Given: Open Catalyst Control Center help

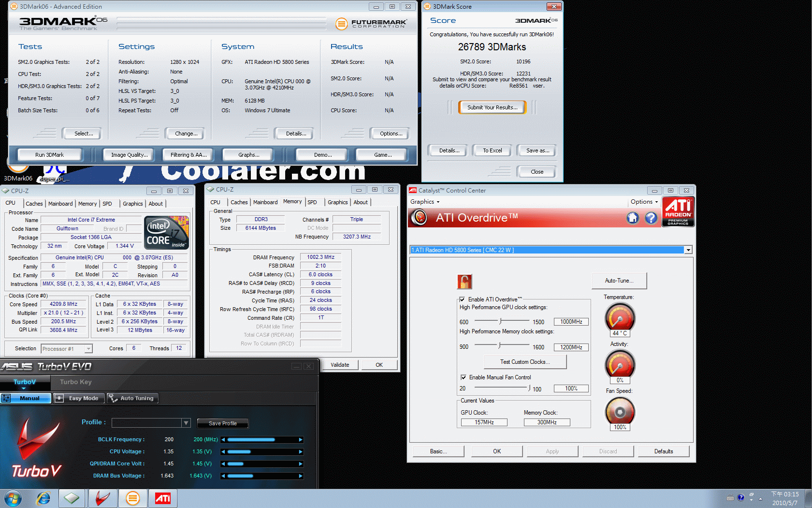Looking at the screenshot, I should click(x=651, y=218).
